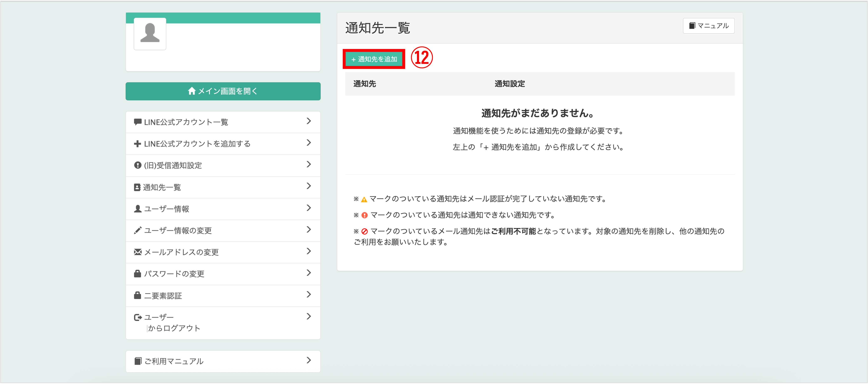Click chevron on sidebar 通知先一覧 row

tap(309, 186)
